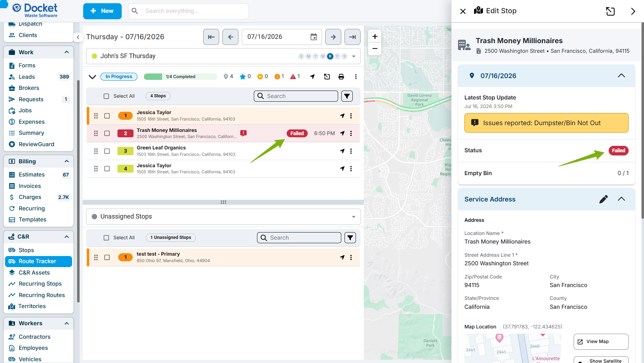The height and width of the screenshot is (363, 644).
Task: Navigate to Green Leaf Organics stop arrow
Action: 342,151
